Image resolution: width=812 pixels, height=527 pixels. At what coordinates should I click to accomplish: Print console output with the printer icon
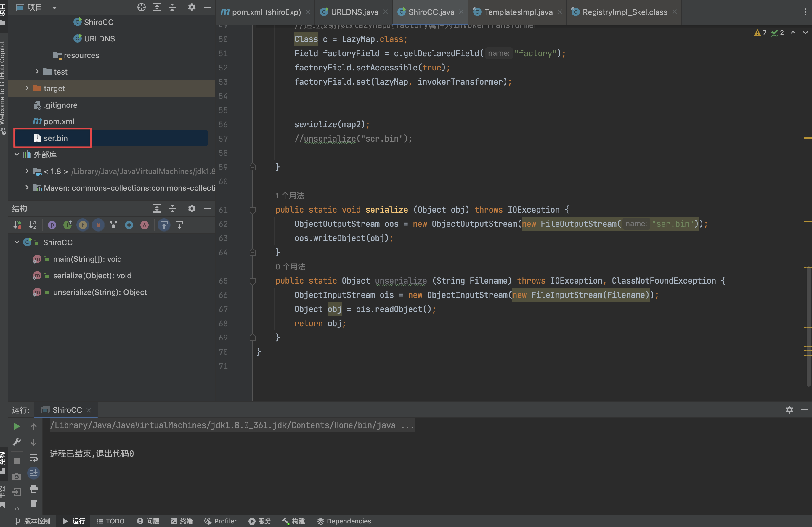point(34,489)
